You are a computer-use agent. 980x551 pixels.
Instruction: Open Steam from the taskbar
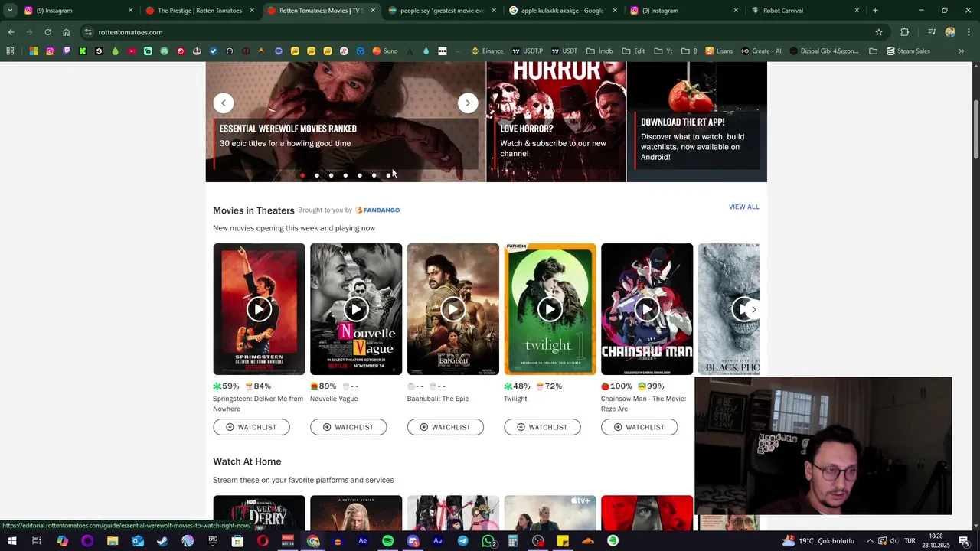pos(162,541)
